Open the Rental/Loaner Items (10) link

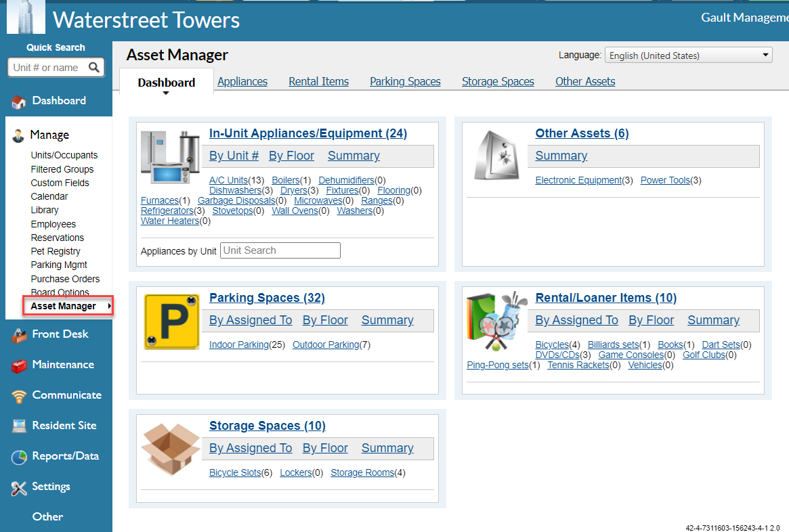pyautogui.click(x=606, y=298)
